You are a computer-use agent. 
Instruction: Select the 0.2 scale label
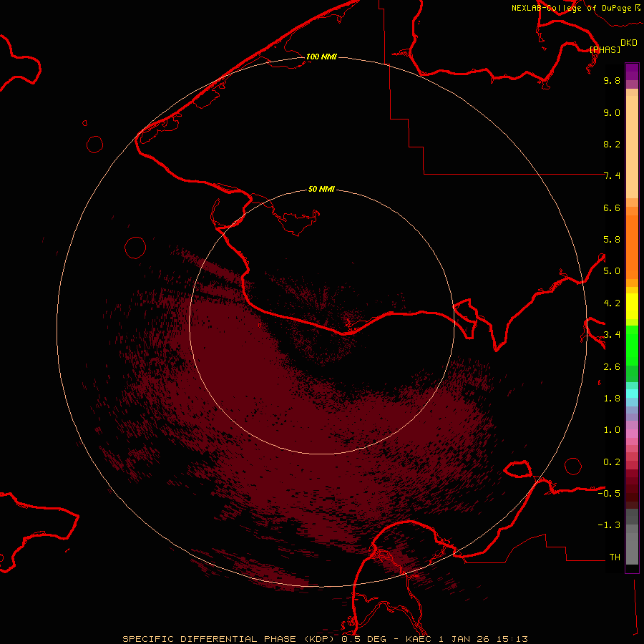[x=612, y=462]
